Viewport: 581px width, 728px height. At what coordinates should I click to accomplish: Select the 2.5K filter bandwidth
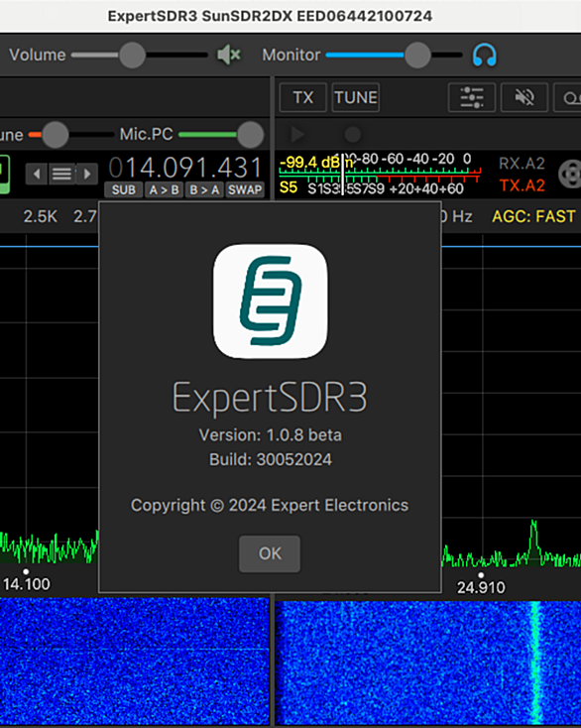coord(40,216)
